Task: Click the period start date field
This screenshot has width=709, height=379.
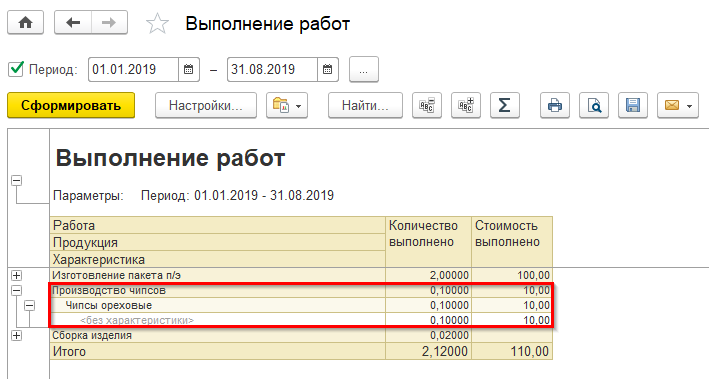Action: (133, 70)
